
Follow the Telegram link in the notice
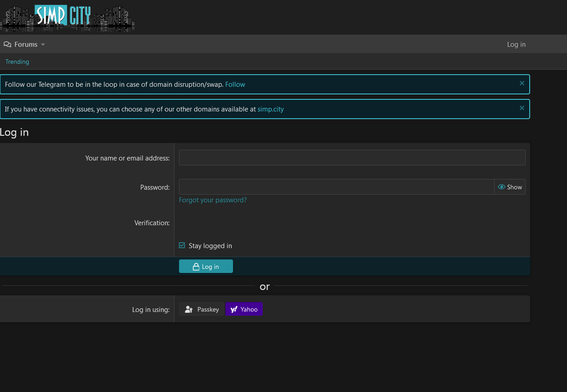(x=235, y=85)
